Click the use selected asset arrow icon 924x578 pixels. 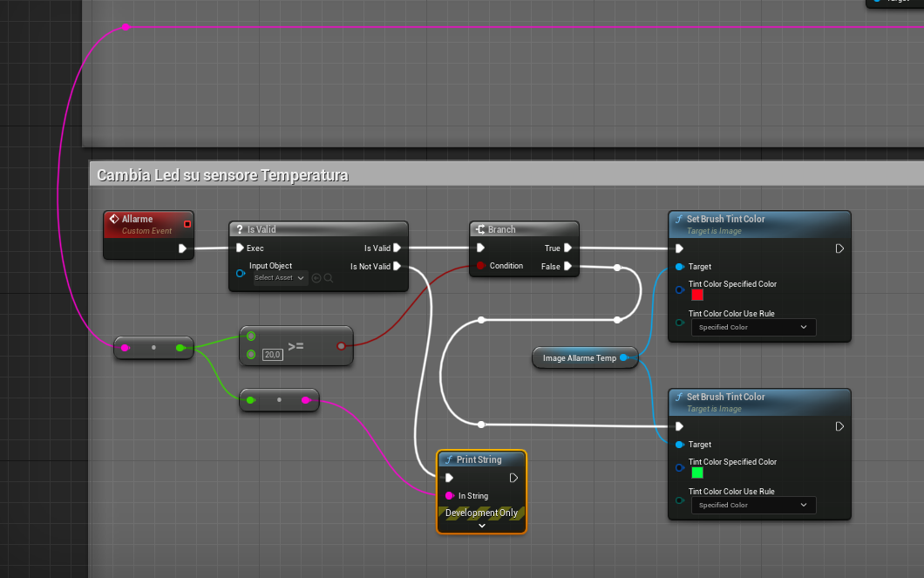[316, 278]
